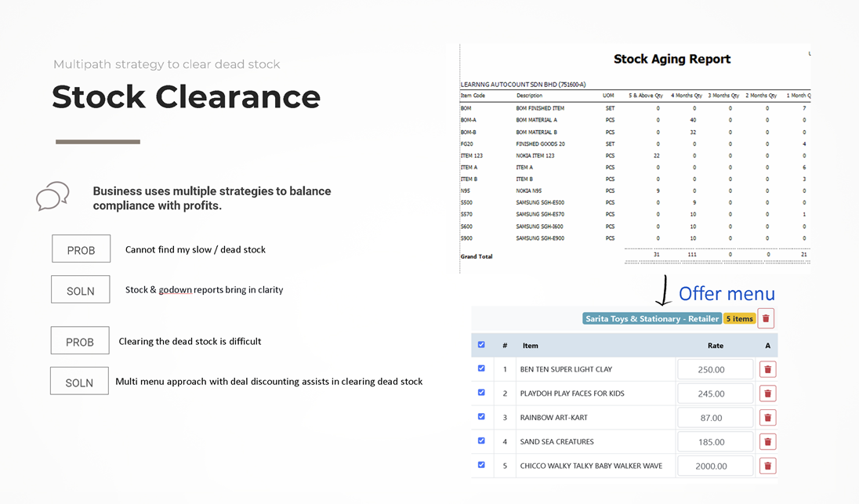Select the PLAYDOH PLAY FACES FOR KIDS item name

click(x=572, y=393)
